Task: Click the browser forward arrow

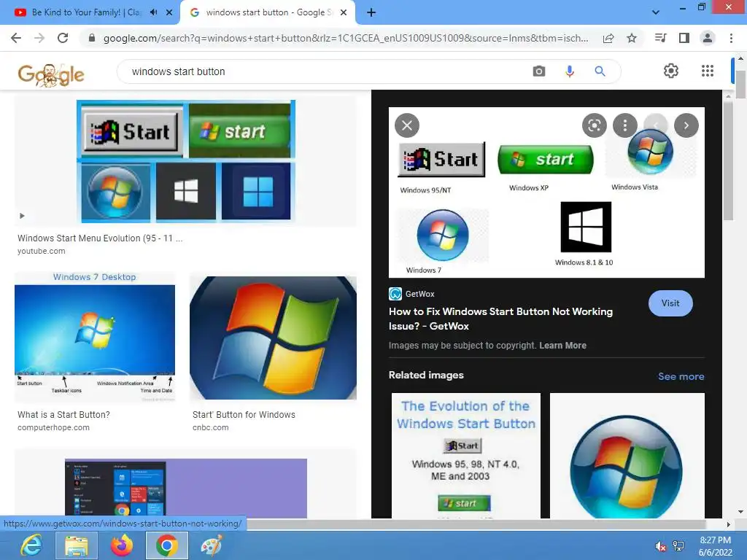Action: pyautogui.click(x=39, y=38)
